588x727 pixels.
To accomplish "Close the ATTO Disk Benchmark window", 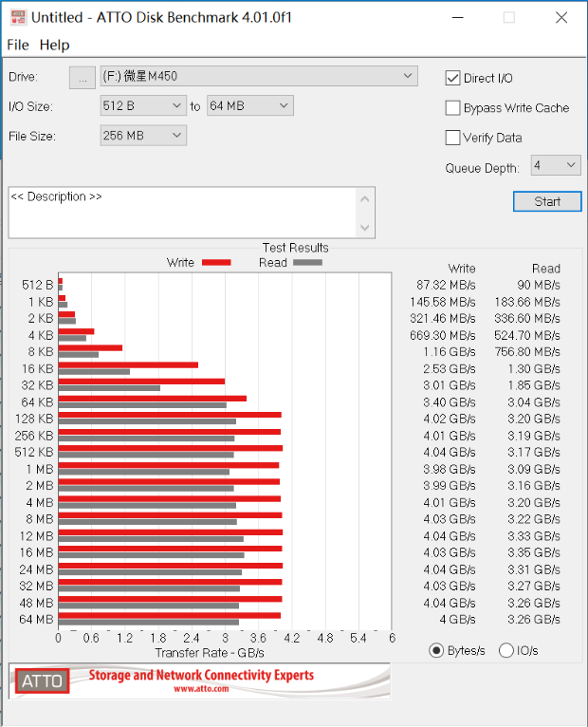I will tap(561, 18).
